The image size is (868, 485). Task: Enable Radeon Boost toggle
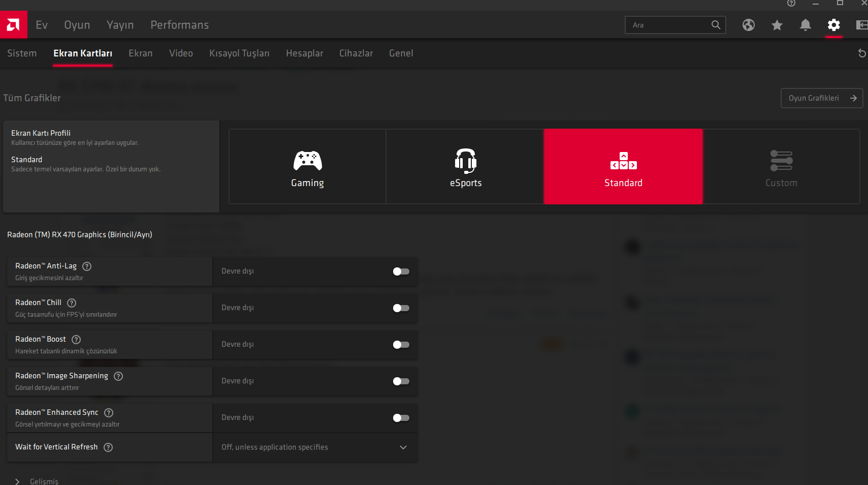click(401, 345)
